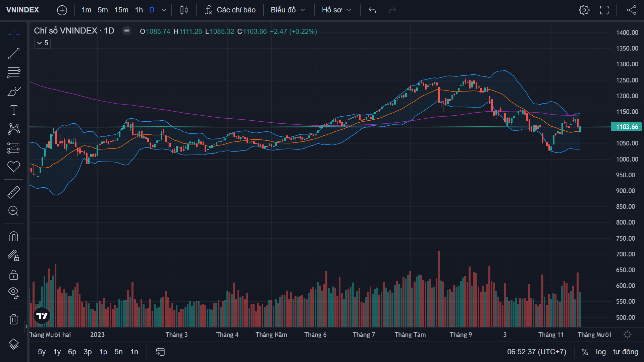Expand the timeframe dropdown arrow
This screenshot has width=644, height=362.
pos(164,10)
